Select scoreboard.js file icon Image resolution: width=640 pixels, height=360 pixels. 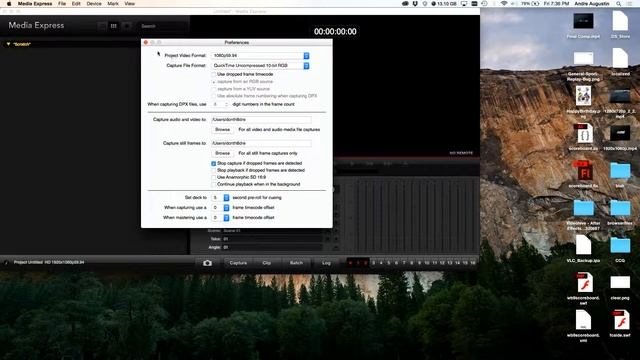pyautogui.click(x=583, y=133)
